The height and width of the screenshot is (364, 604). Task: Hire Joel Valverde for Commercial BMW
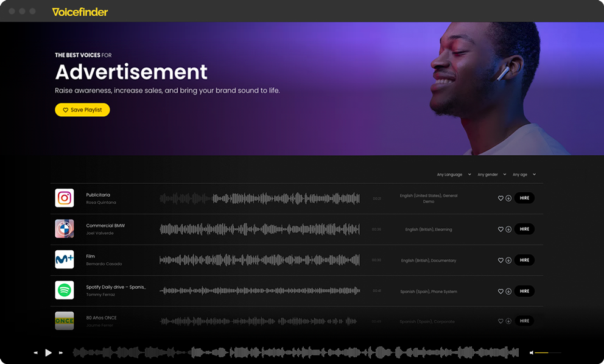524,229
